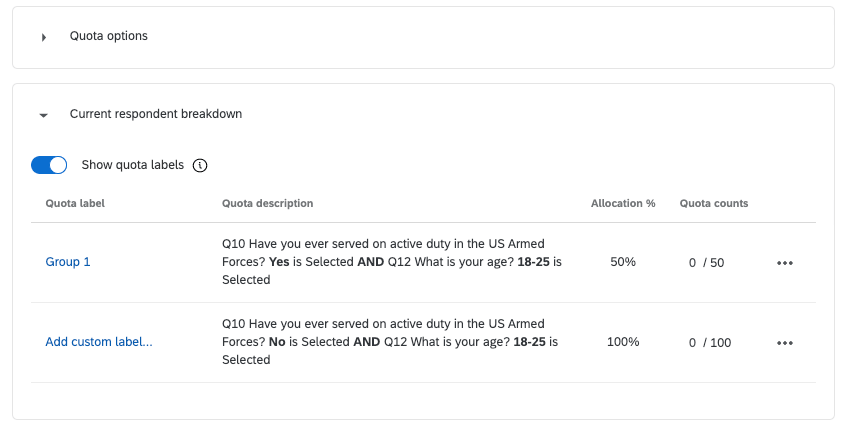Click the 0 / 100 quota count
The height and width of the screenshot is (425, 850).
click(709, 343)
